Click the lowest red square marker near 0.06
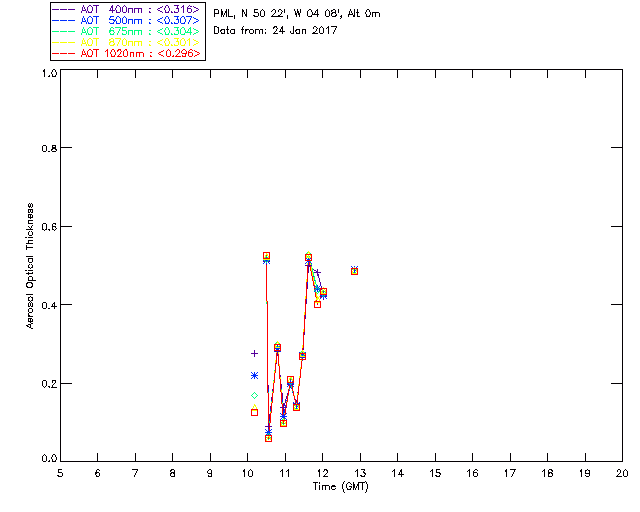This screenshot has width=640, height=512. tap(268, 438)
